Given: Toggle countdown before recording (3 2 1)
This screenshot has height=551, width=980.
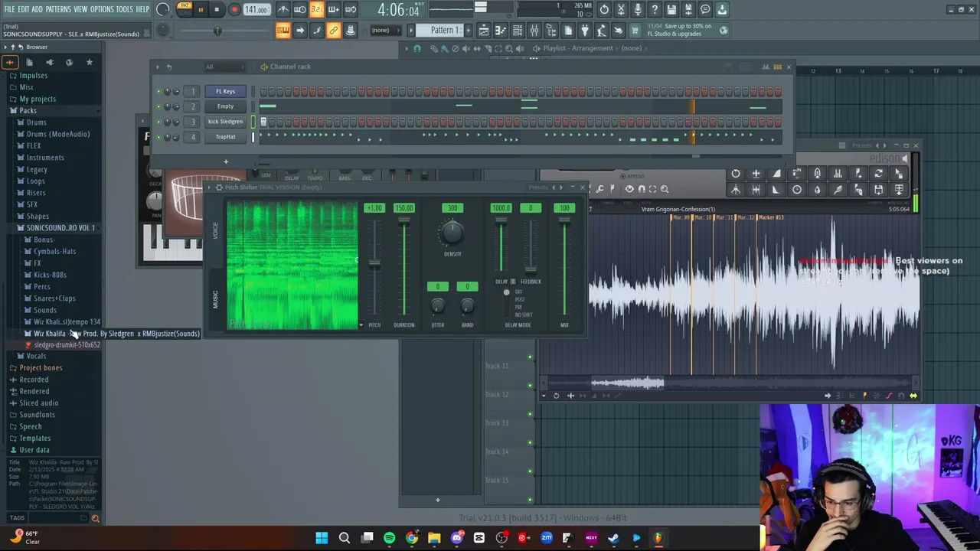Looking at the screenshot, I should (316, 10).
